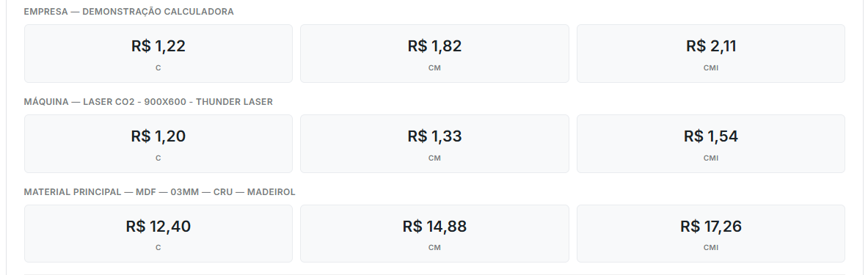Open the R$ 2,11 CMI card

pos(711,54)
